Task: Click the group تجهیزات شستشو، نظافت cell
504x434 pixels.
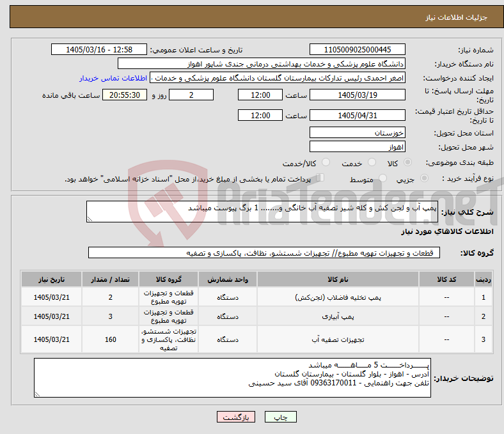Action: click(x=169, y=339)
